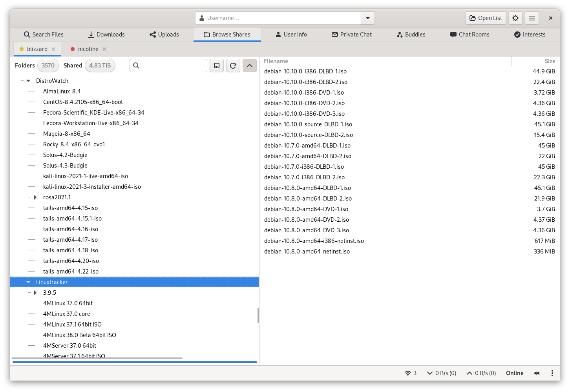Select the nicotine user tab

(x=88, y=49)
